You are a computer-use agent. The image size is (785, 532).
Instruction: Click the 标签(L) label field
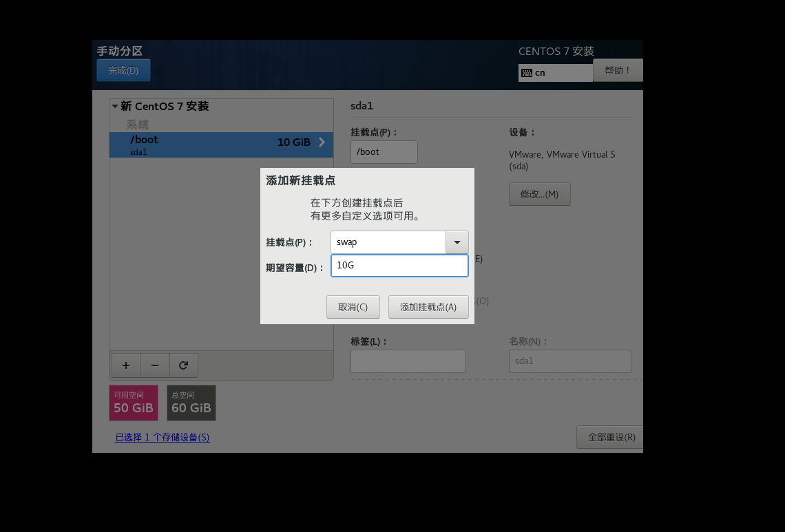coord(408,361)
